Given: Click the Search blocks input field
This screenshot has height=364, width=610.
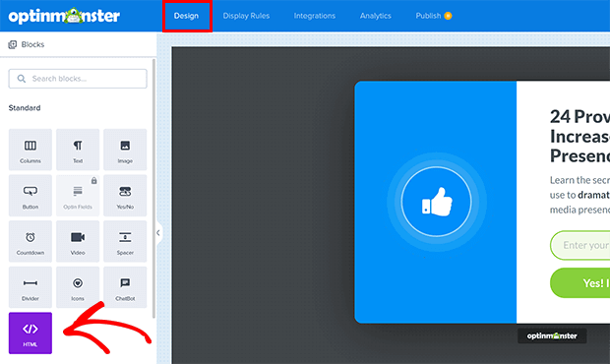Looking at the screenshot, I should tap(78, 79).
